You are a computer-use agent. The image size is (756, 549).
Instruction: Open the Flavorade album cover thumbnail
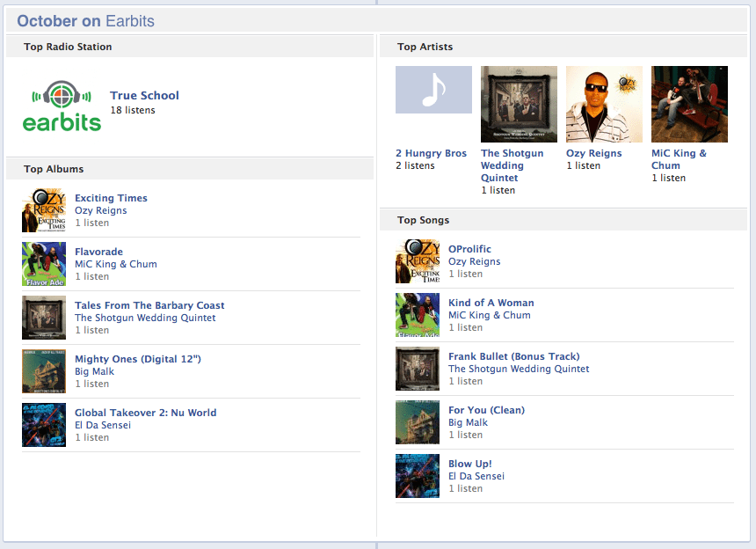click(44, 264)
